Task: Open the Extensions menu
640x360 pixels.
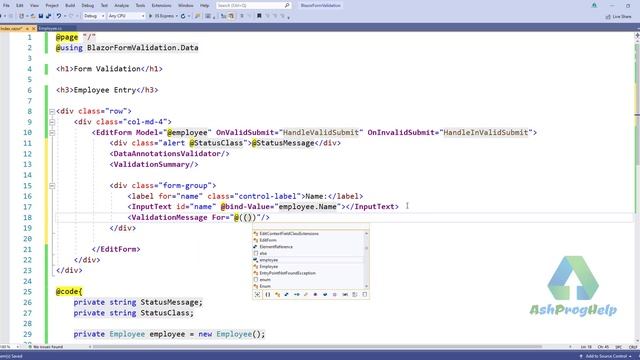Action: coord(161,6)
